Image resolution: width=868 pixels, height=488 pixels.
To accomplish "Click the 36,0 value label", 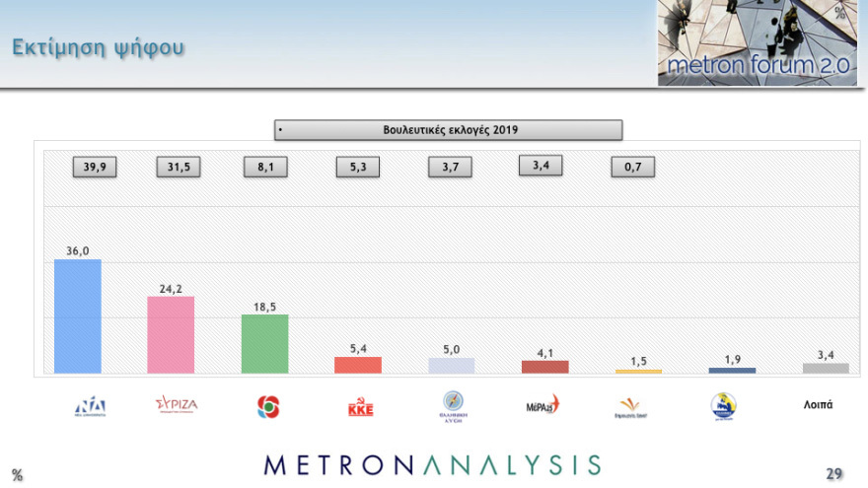I will tap(78, 251).
